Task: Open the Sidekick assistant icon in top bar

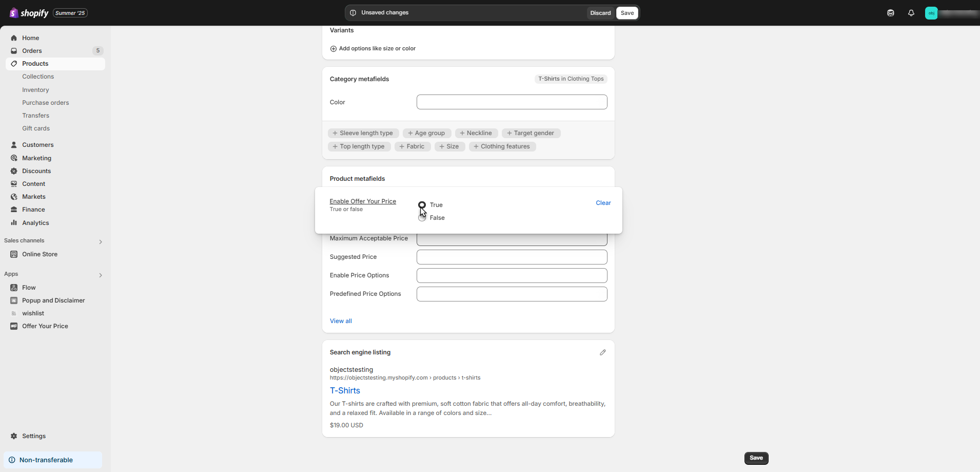Action: pyautogui.click(x=891, y=13)
